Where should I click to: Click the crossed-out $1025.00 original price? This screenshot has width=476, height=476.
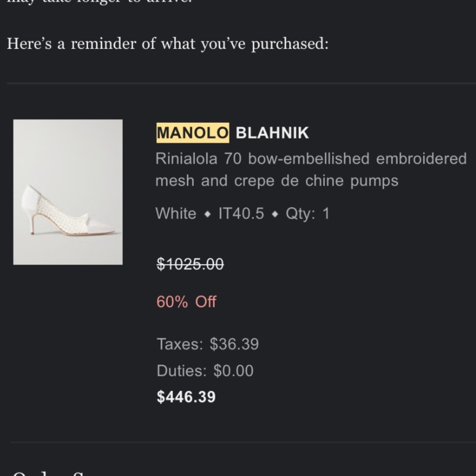[x=190, y=264]
